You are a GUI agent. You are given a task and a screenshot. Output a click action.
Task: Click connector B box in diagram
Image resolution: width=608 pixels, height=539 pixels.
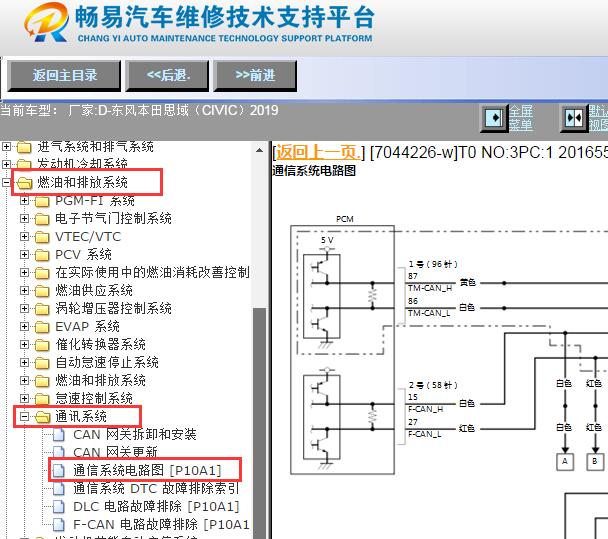click(x=595, y=462)
